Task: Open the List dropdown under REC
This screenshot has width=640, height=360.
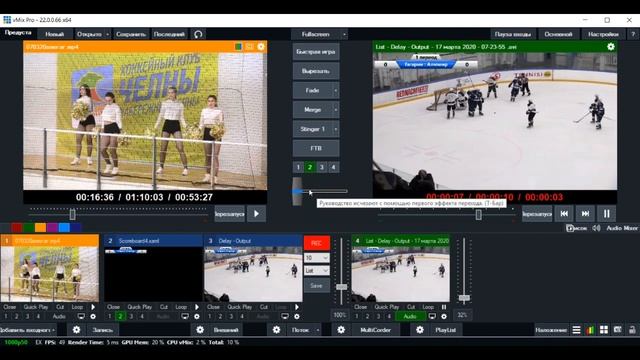Action: click(x=317, y=271)
